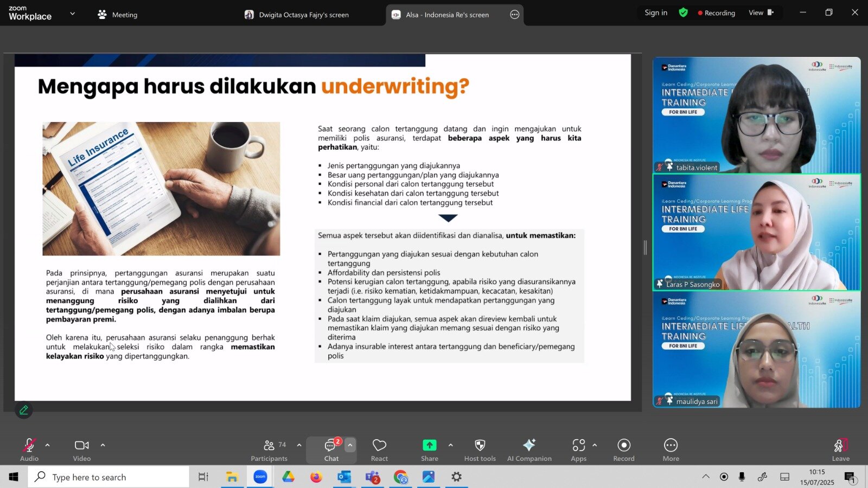The width and height of the screenshot is (868, 488).
Task: Open the Chat panel
Action: pyautogui.click(x=331, y=450)
